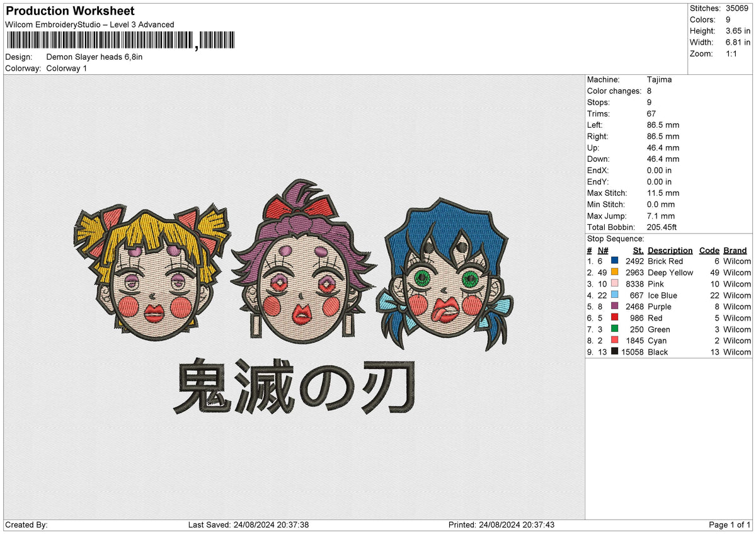The image size is (756, 534).
Task: Click the Pink color swatch
Action: pos(614,283)
